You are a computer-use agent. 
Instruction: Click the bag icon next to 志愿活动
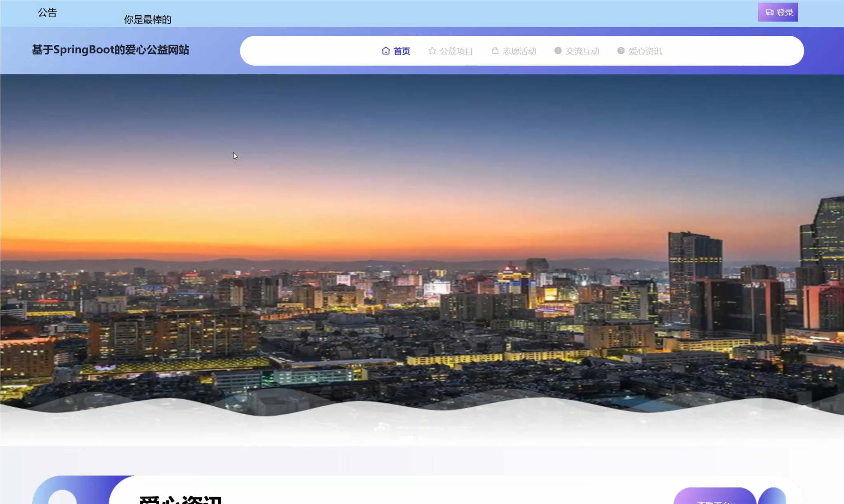click(x=495, y=51)
